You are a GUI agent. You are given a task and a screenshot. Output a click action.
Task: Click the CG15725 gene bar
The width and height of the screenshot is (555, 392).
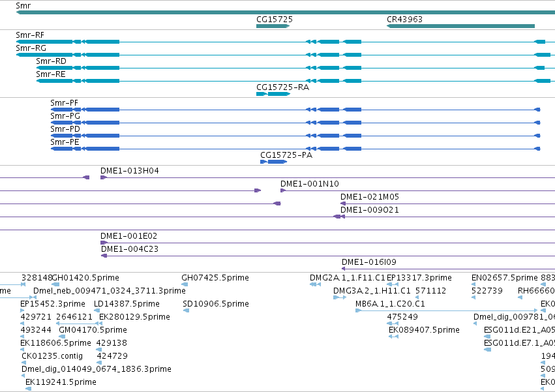click(x=273, y=26)
